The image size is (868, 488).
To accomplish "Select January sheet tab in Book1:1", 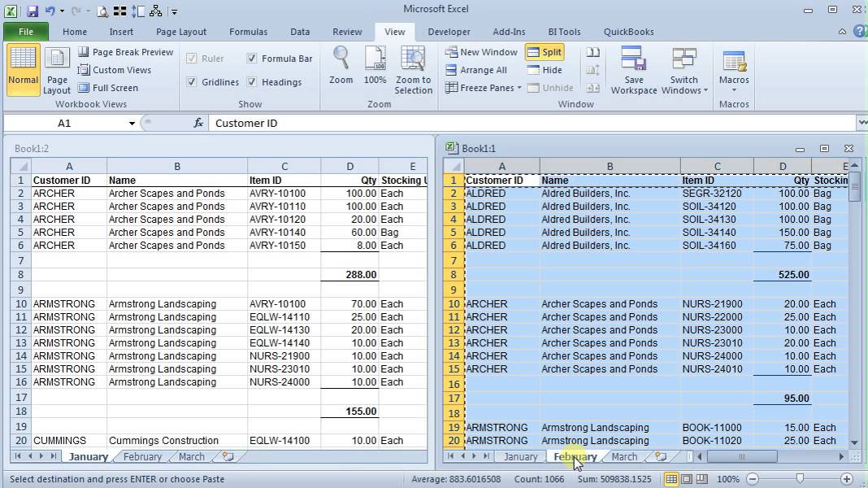I will pos(520,456).
